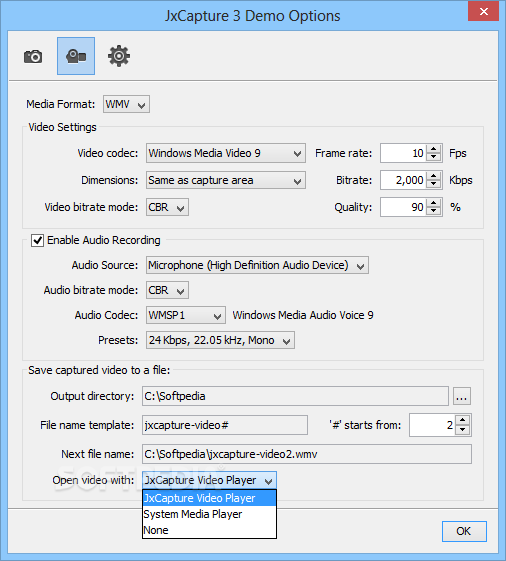Viewport: 506px width, 561px height.
Task: Open the Video bitrate mode dropdown
Action: pos(167,208)
